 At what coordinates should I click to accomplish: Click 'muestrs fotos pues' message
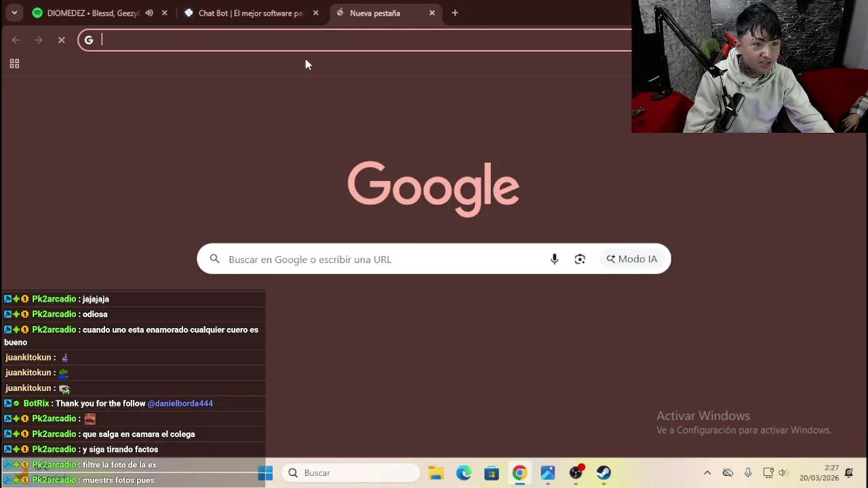118,480
